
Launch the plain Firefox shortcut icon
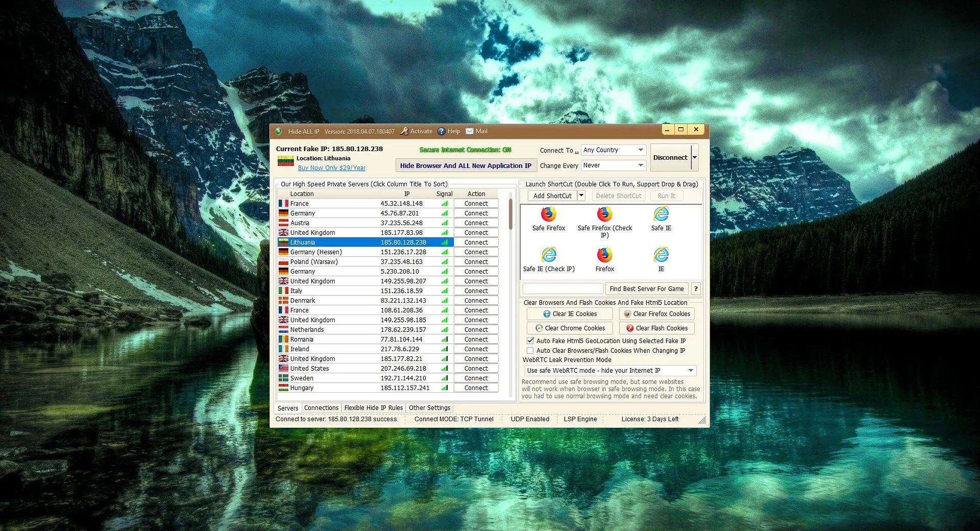[x=604, y=255]
